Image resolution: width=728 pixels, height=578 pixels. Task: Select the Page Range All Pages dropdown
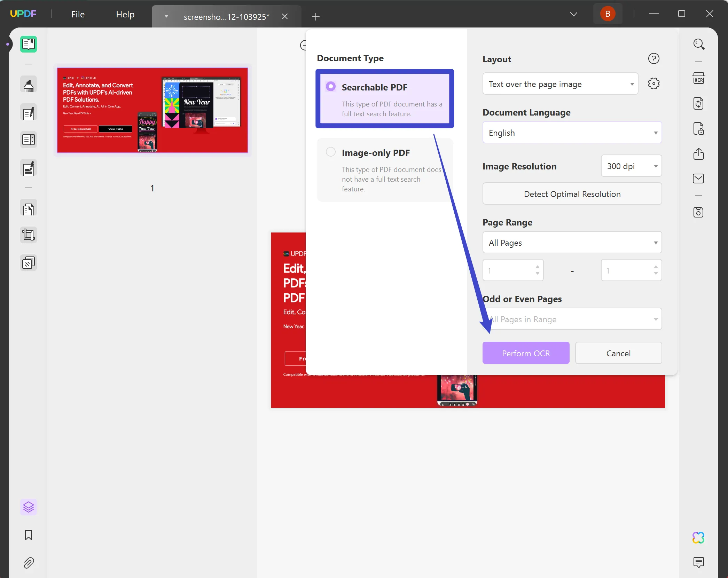point(572,242)
